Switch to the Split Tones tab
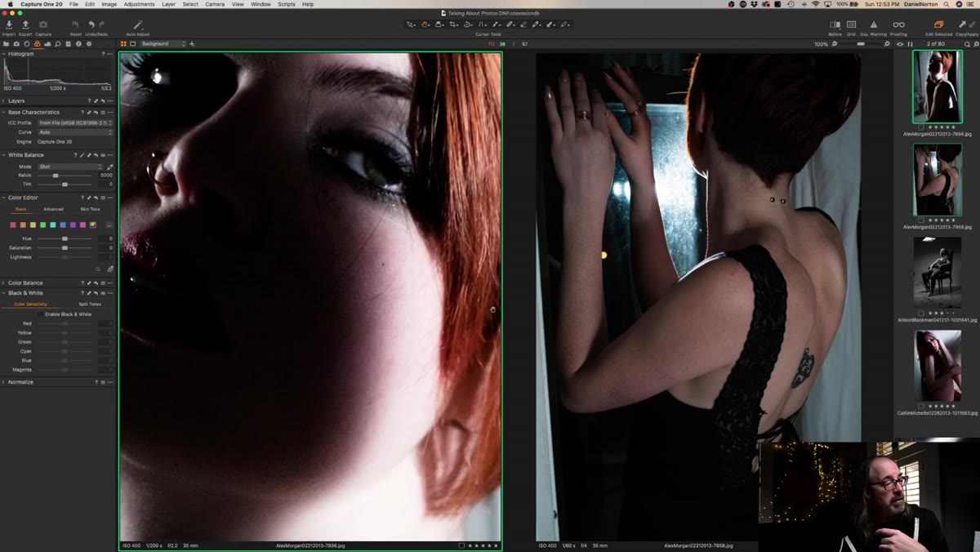The width and height of the screenshot is (980, 552). click(90, 304)
